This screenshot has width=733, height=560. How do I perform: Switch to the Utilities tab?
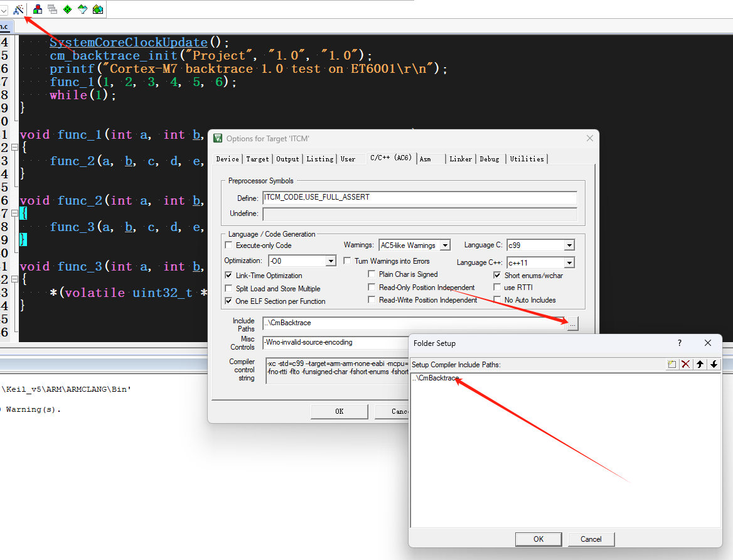(x=527, y=159)
